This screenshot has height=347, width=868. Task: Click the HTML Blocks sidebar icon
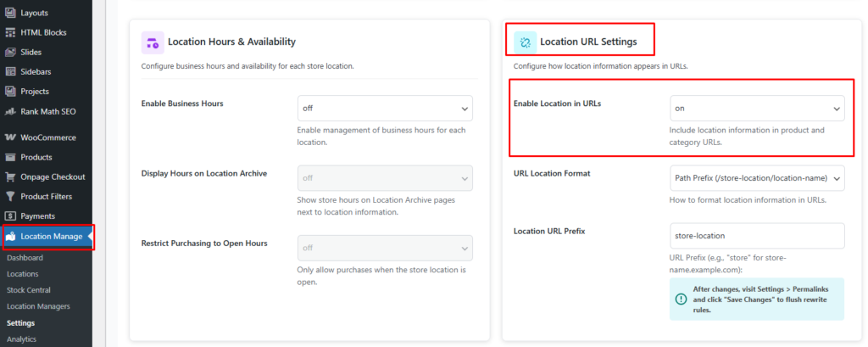[x=10, y=32]
